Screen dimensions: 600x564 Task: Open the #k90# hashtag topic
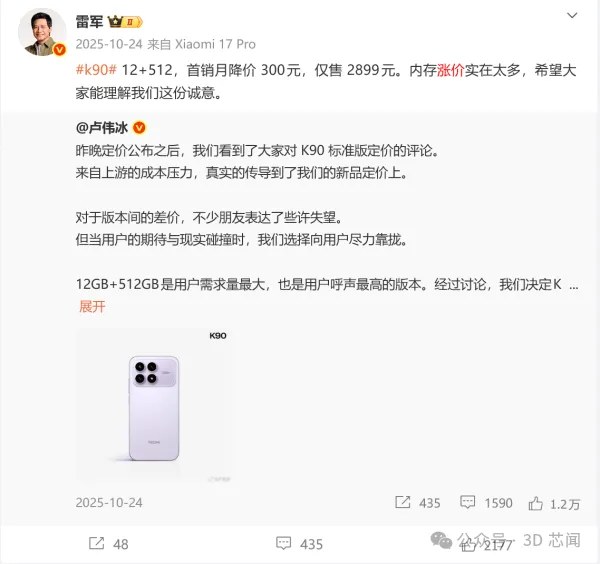point(96,70)
